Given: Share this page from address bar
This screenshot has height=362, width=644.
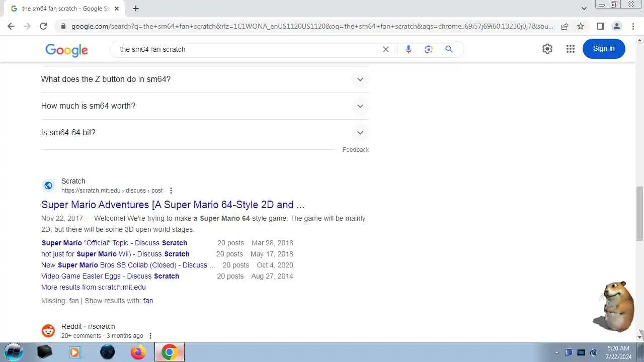Looking at the screenshot, I should (565, 26).
